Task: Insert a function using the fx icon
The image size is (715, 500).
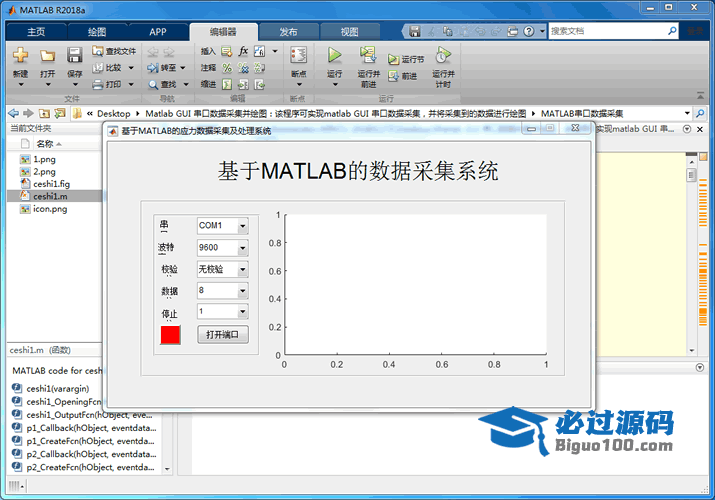Action: 243,51
